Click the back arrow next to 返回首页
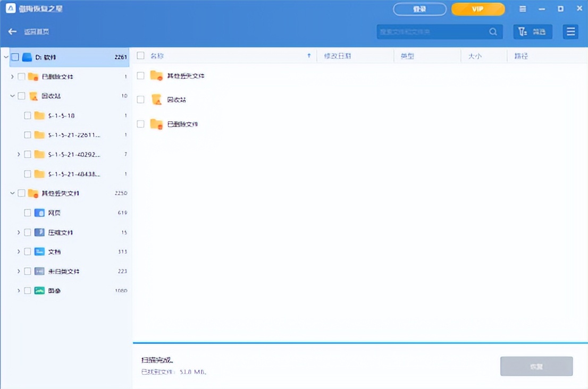 (x=12, y=31)
